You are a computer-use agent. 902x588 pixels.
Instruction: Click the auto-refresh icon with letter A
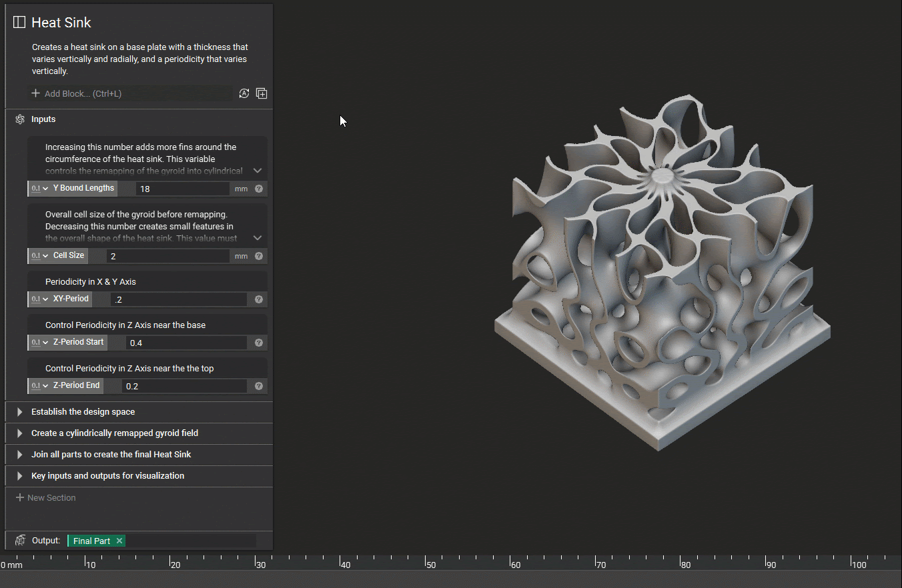(244, 93)
